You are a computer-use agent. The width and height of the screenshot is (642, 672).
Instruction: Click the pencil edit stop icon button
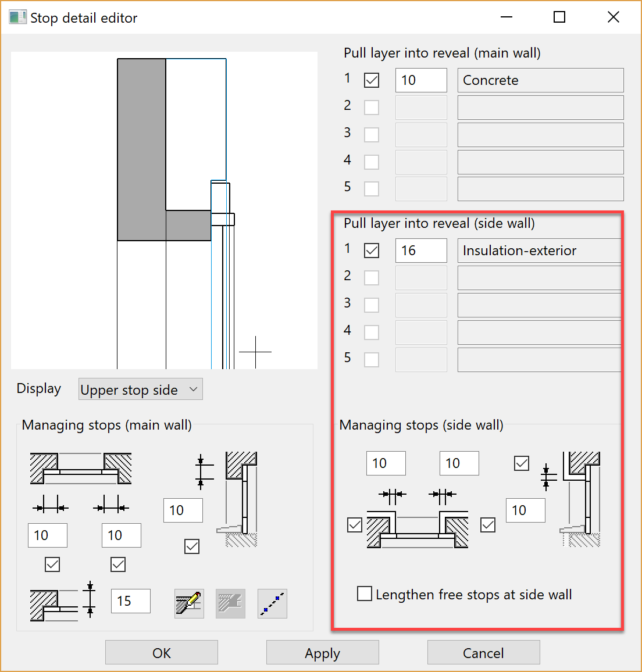coord(189,603)
